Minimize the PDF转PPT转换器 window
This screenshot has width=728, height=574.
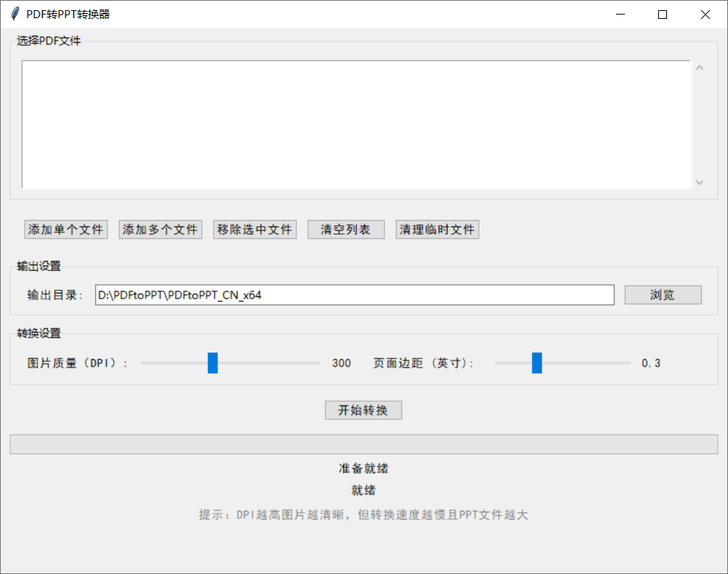point(620,14)
